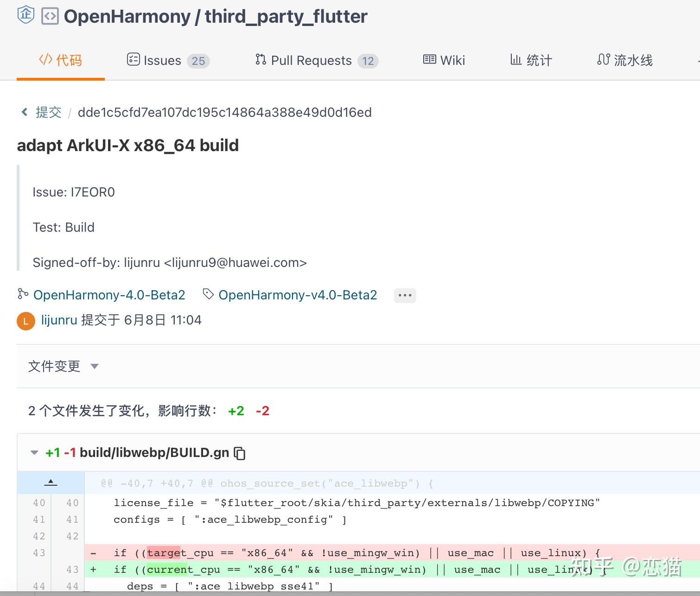Click the Pull Requests merge icon
Viewport: 700px width, 596px height.
260,59
